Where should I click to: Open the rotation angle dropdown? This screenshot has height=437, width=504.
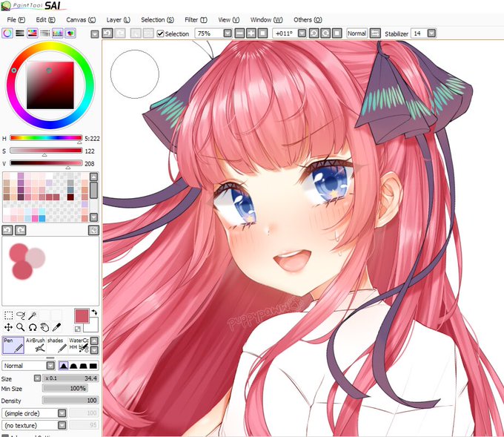click(302, 33)
